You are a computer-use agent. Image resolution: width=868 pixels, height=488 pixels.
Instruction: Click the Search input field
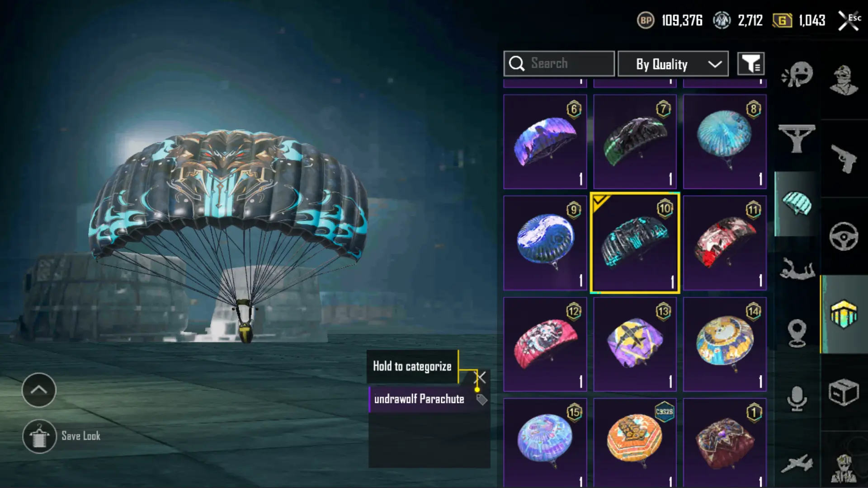point(559,64)
